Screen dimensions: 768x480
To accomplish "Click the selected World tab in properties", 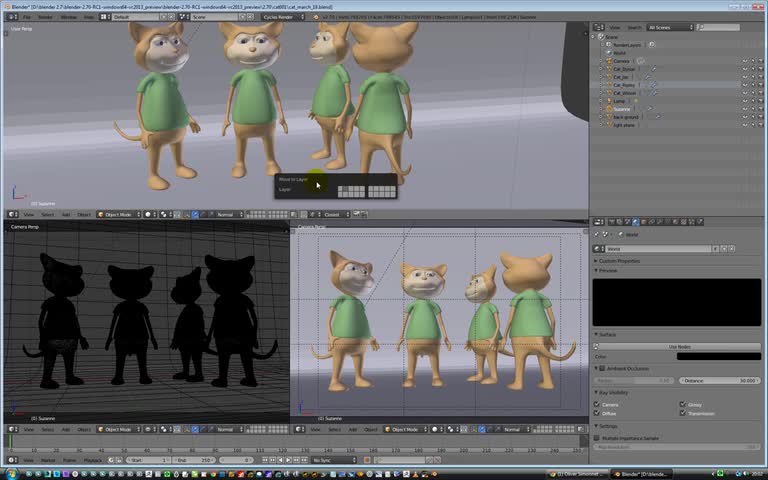I will pyautogui.click(x=635, y=222).
